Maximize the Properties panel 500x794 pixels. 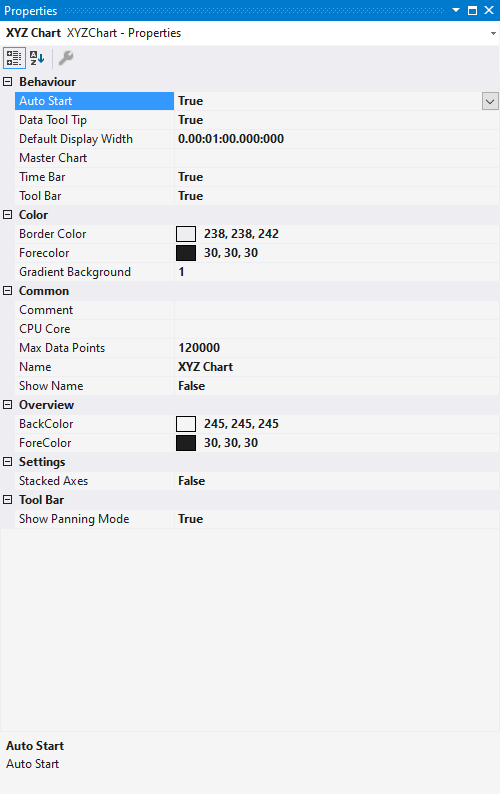[x=472, y=10]
